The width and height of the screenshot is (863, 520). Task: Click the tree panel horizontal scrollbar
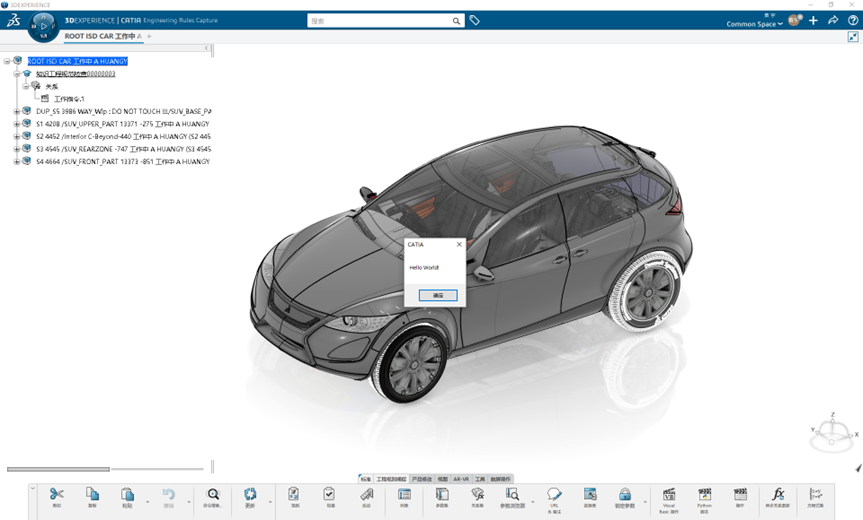58,469
